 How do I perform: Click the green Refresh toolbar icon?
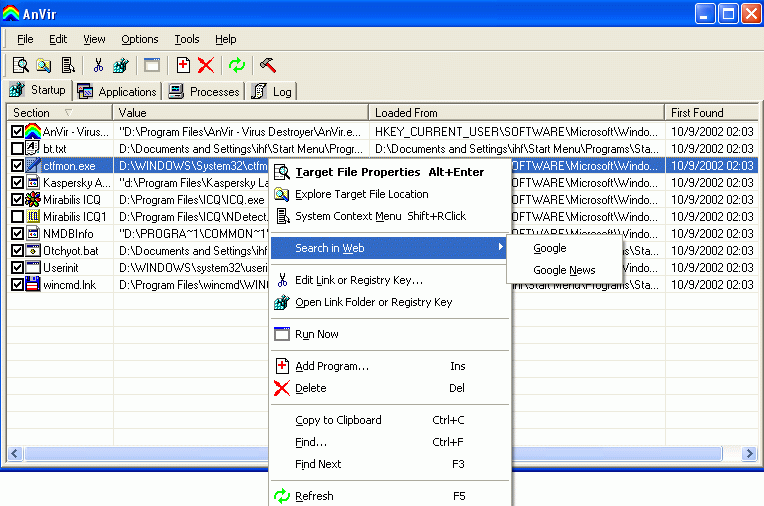[x=237, y=65]
